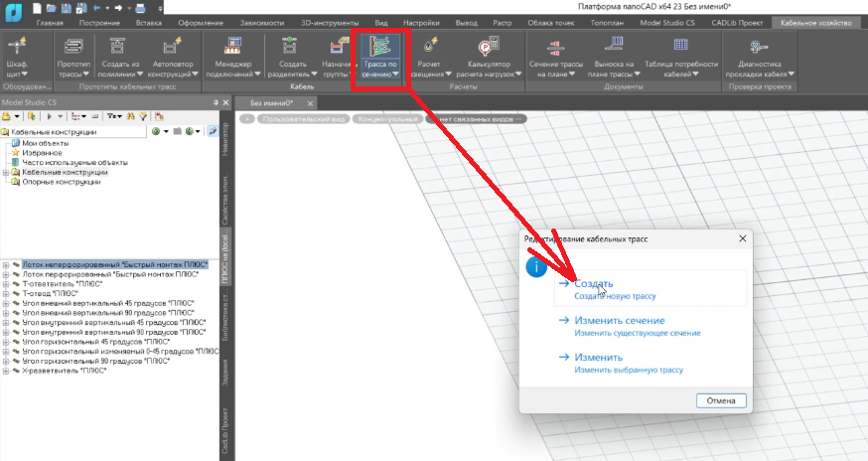Viewport: 868px width, 461px height.
Task: Click the play triangle icon in Model Studio toolbar
Action: [x=49, y=116]
